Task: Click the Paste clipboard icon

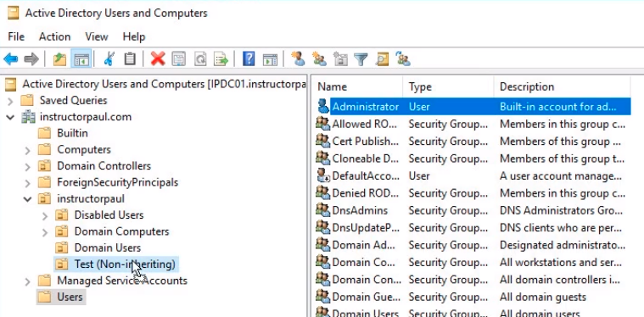Action: [x=130, y=59]
